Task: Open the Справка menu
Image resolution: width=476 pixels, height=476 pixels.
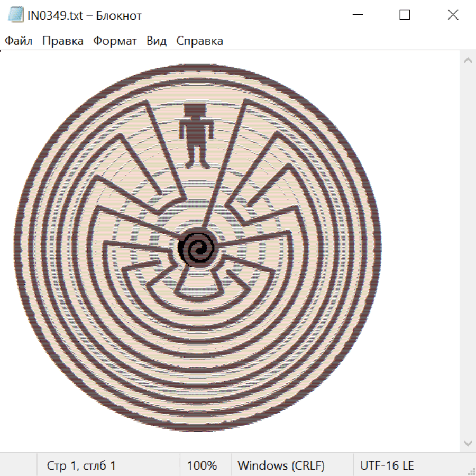Action: coord(199,41)
